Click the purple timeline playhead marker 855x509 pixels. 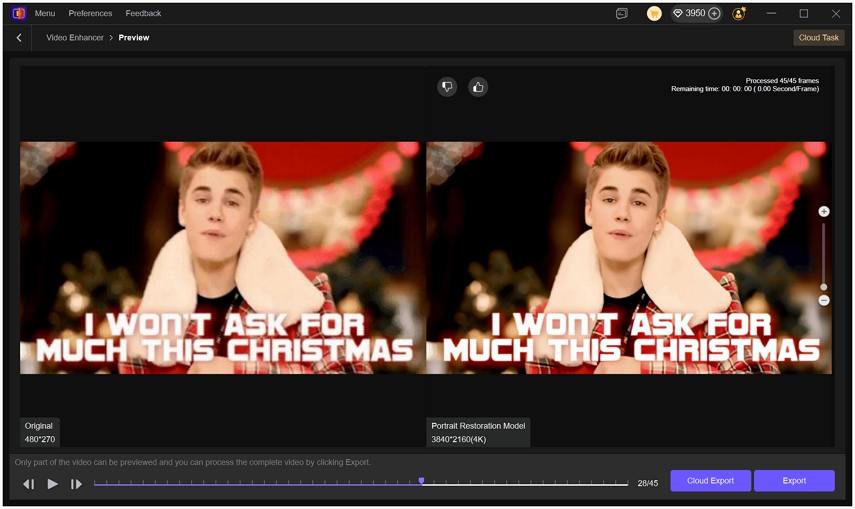click(422, 481)
